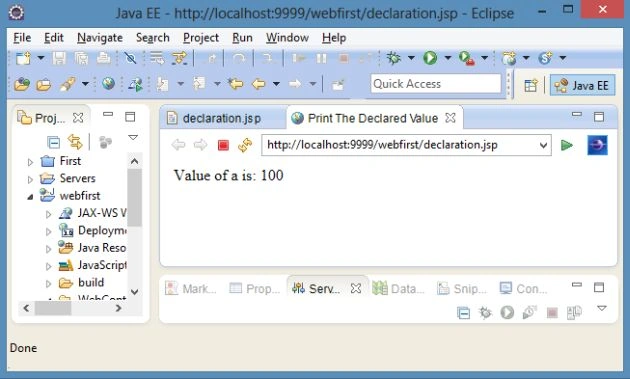Image resolution: width=630 pixels, height=379 pixels.
Task: Click the Save toolbar icon
Action: [x=59, y=59]
